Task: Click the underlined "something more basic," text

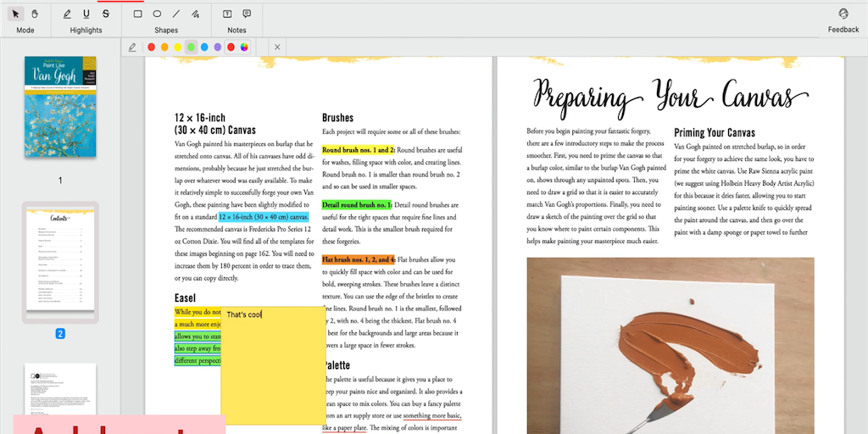Action: [x=432, y=415]
